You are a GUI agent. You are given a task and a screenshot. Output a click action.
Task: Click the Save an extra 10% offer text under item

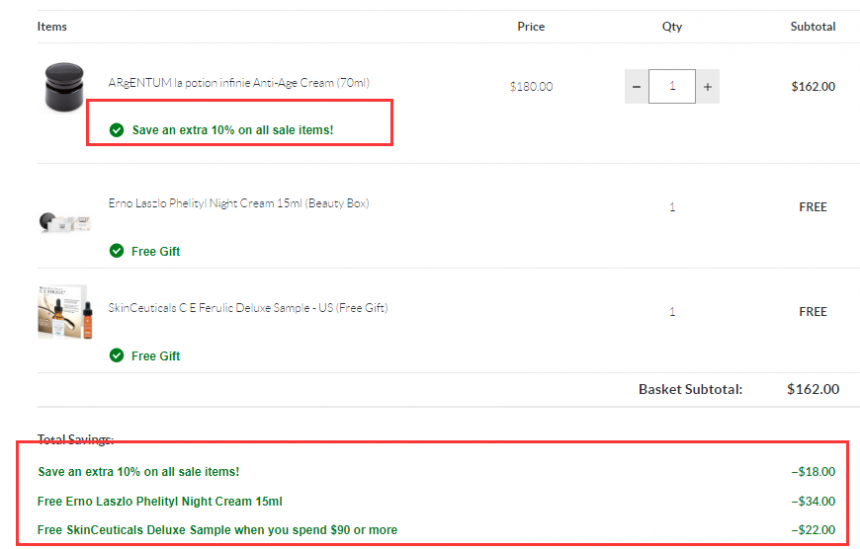[x=232, y=130]
